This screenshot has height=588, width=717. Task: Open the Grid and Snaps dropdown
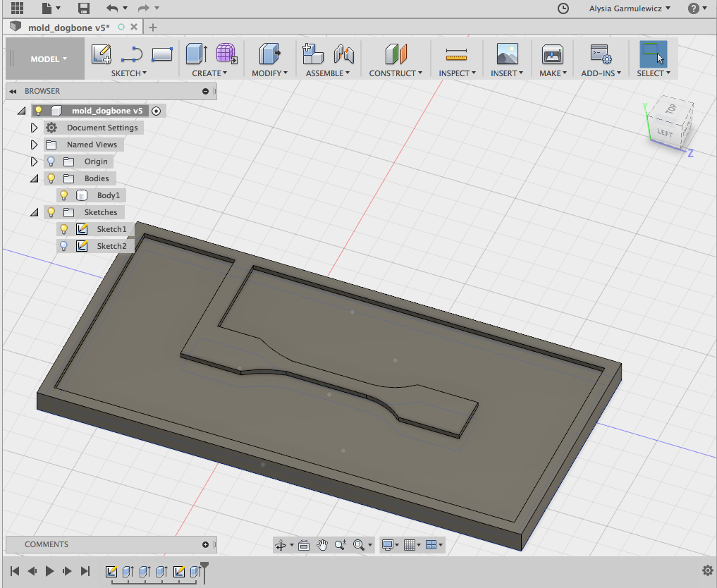pyautogui.click(x=412, y=545)
